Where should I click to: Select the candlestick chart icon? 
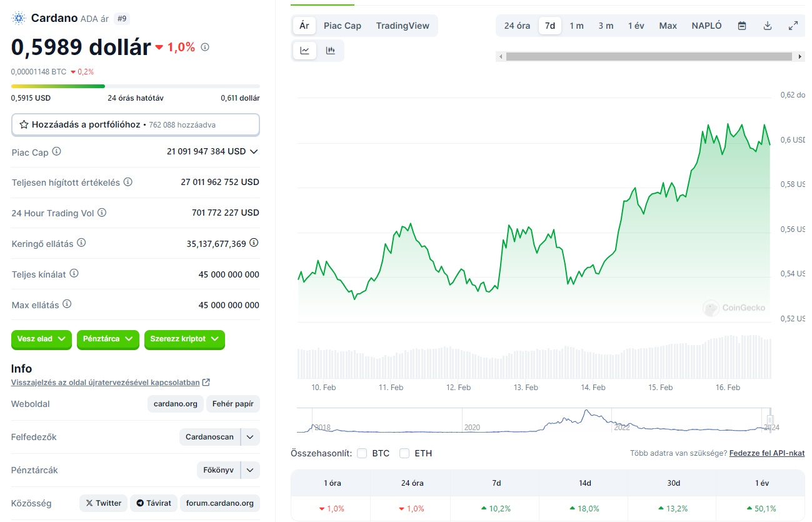pos(331,51)
